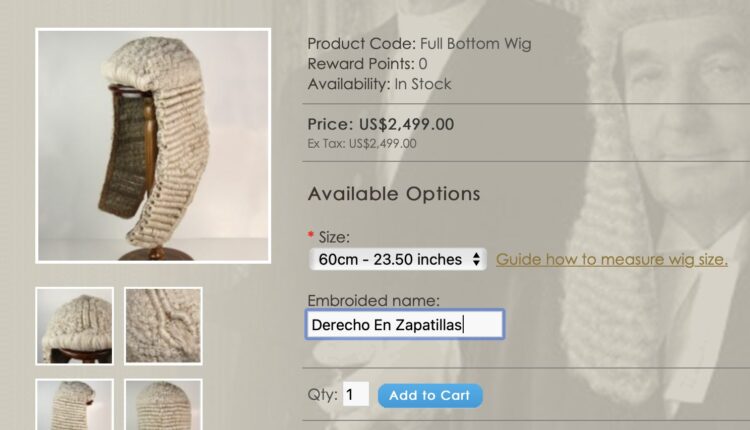
Task: View the front wig thumbnail
Action: pyautogui.click(x=75, y=326)
